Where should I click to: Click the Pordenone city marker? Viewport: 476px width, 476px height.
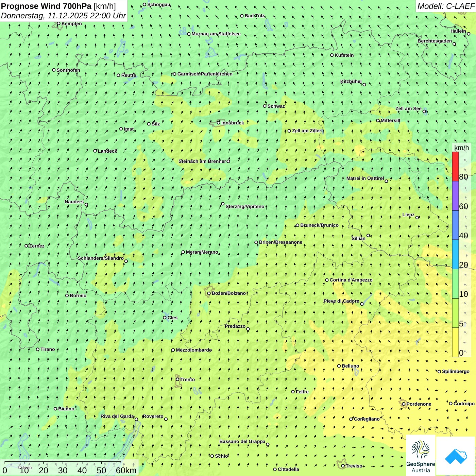coord(404,404)
